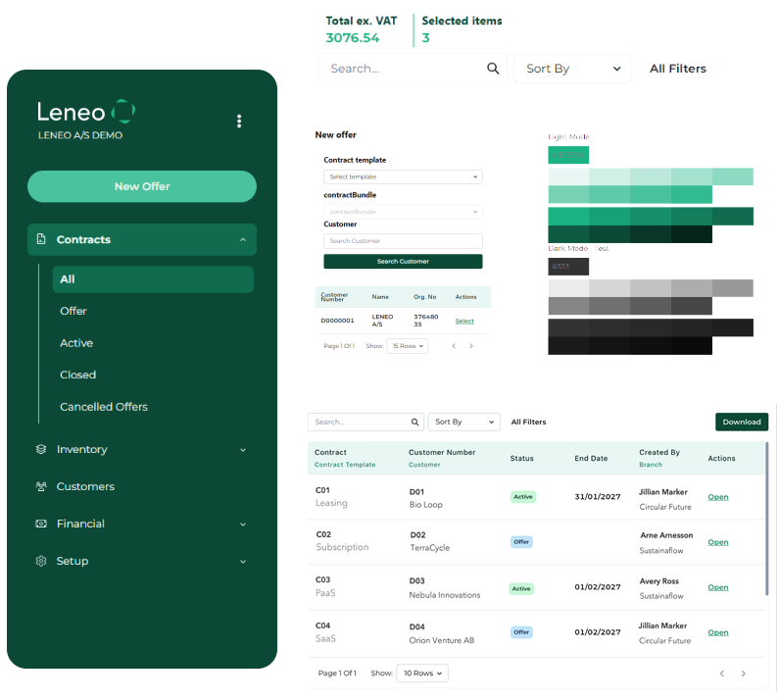Open the three-dot sidebar menu
This screenshot has width=779, height=700.
[x=239, y=122]
